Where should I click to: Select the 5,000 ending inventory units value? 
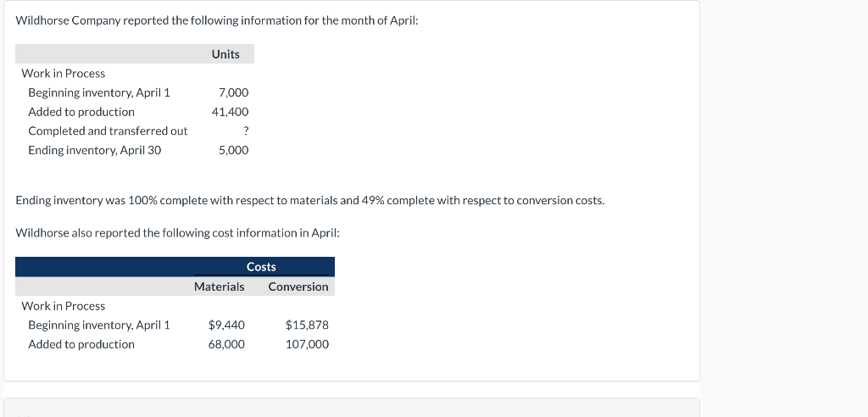233,150
